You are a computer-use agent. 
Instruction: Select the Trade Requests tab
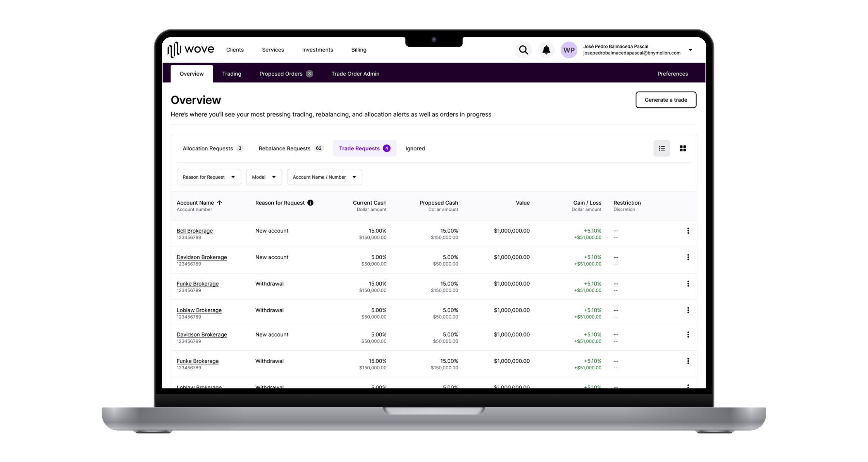364,148
